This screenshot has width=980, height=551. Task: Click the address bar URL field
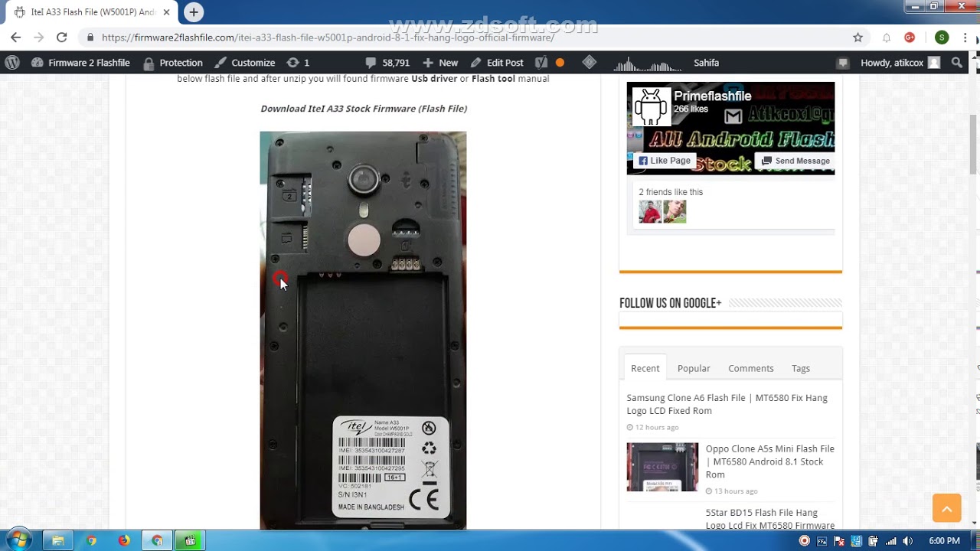(x=459, y=37)
